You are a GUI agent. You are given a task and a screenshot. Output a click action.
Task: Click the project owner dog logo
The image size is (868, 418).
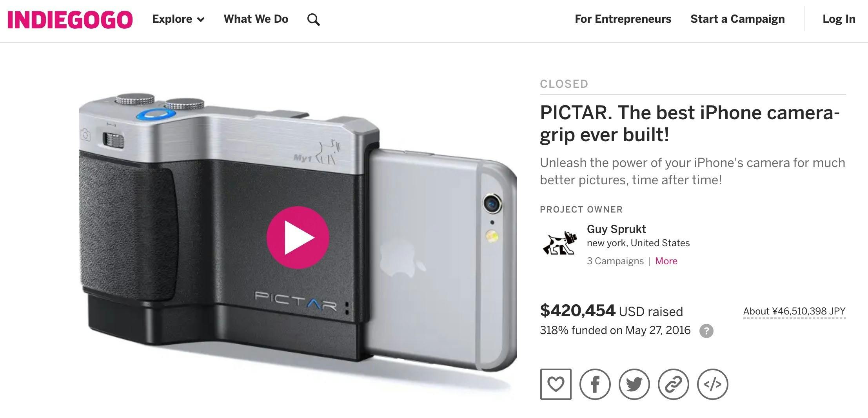pyautogui.click(x=560, y=244)
